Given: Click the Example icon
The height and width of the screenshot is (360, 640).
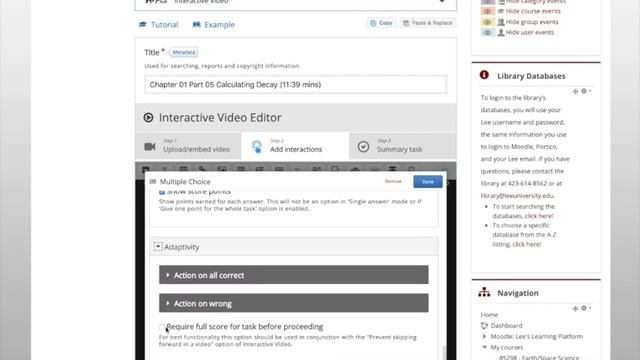Looking at the screenshot, I should [196, 24].
